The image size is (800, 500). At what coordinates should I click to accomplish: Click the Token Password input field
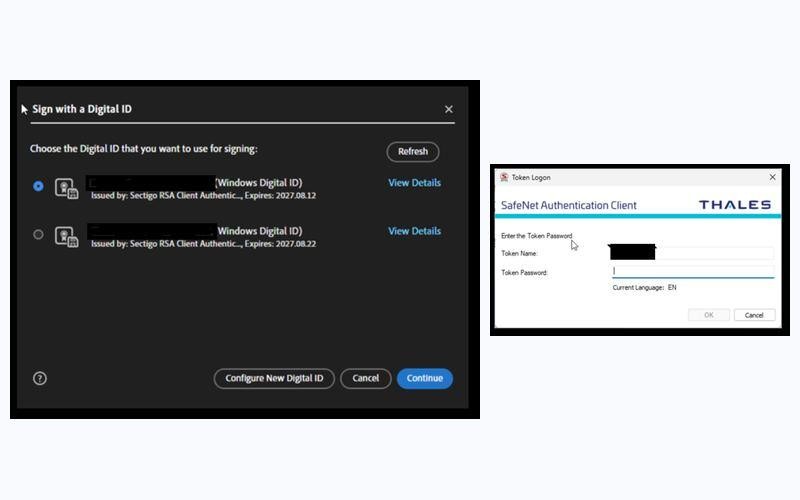tap(693, 271)
